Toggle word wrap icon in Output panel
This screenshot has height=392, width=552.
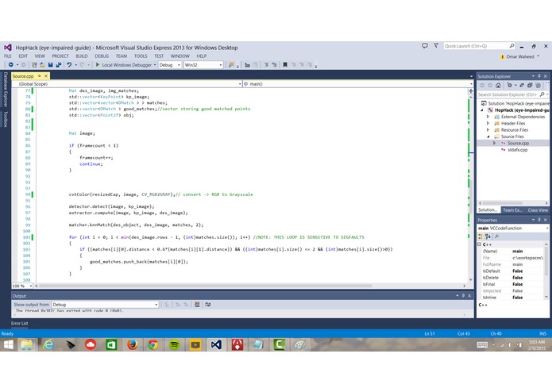pos(208,305)
